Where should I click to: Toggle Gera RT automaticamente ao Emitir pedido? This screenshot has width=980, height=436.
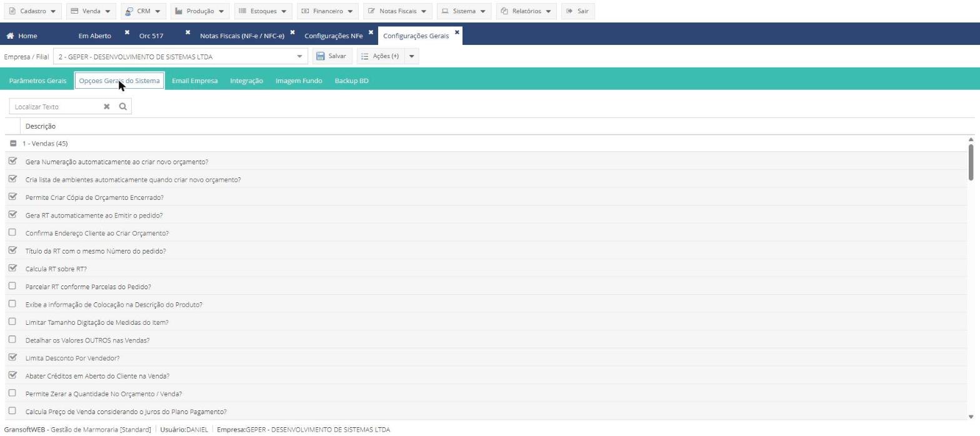[12, 215]
